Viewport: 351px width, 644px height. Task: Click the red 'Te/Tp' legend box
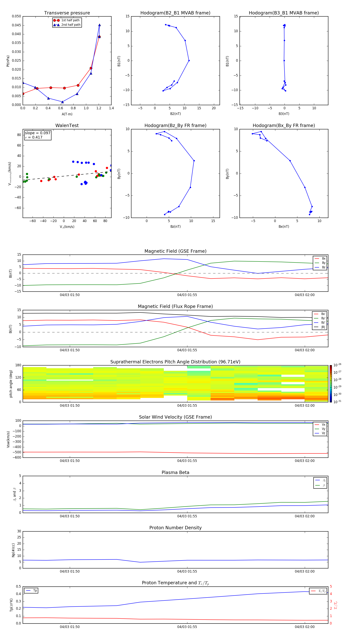tap(318, 591)
